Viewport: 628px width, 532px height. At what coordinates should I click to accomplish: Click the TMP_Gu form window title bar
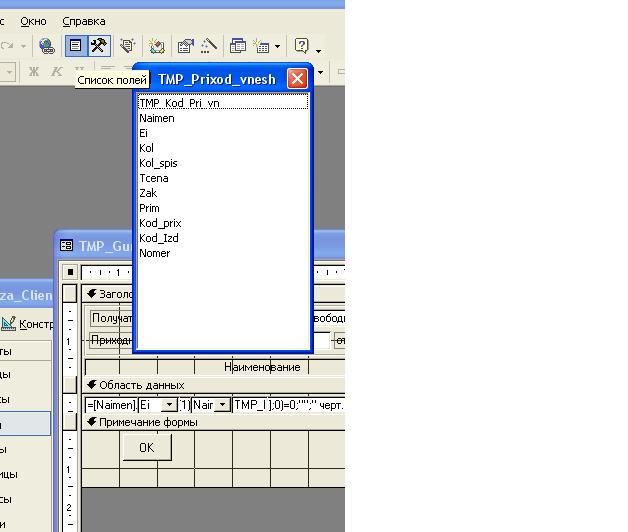(x=199, y=246)
